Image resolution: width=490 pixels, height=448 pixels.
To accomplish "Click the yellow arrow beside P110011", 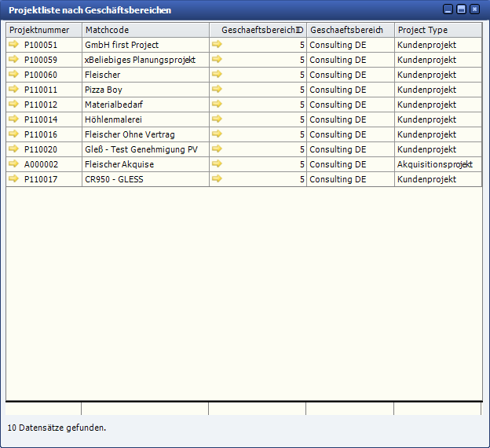I will pos(13,90).
